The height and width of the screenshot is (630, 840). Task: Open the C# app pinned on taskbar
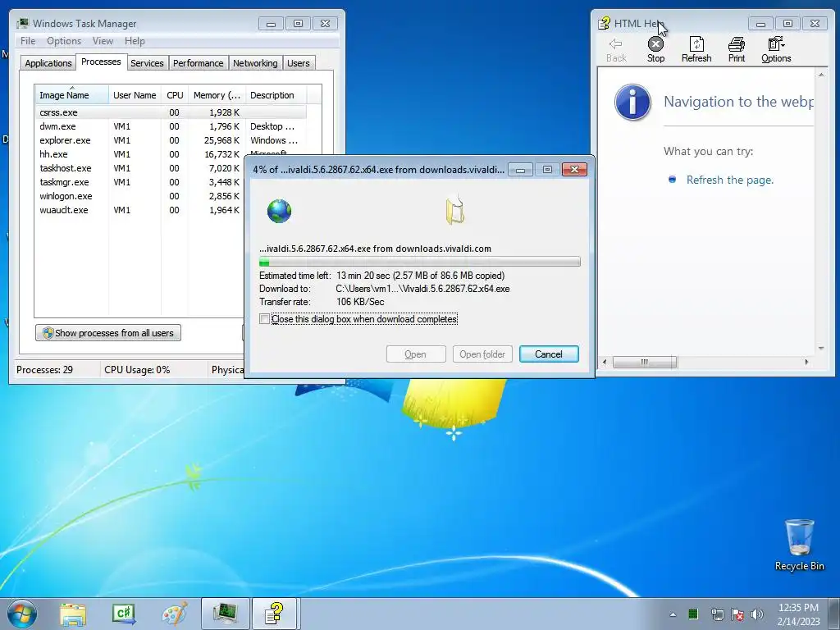click(x=124, y=614)
